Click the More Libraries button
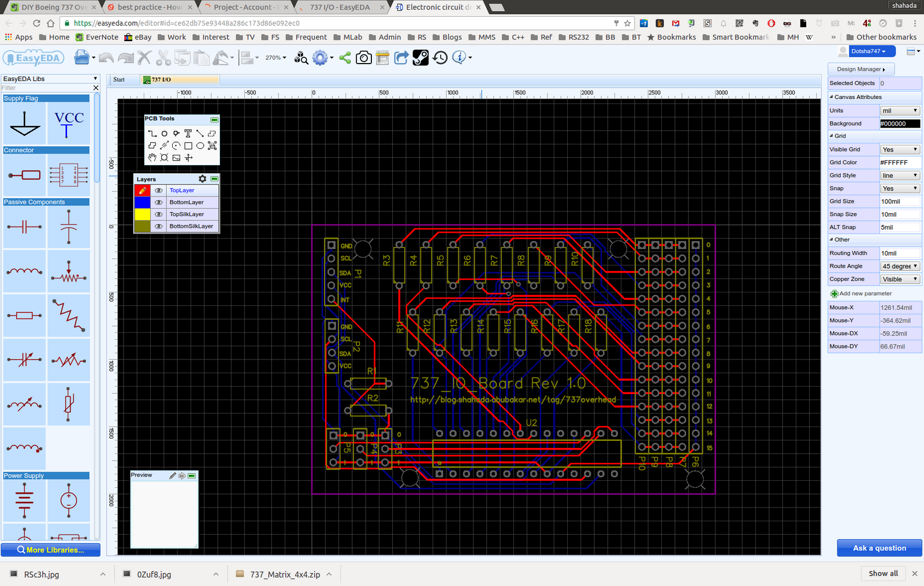This screenshot has height=586, width=924. coord(51,550)
